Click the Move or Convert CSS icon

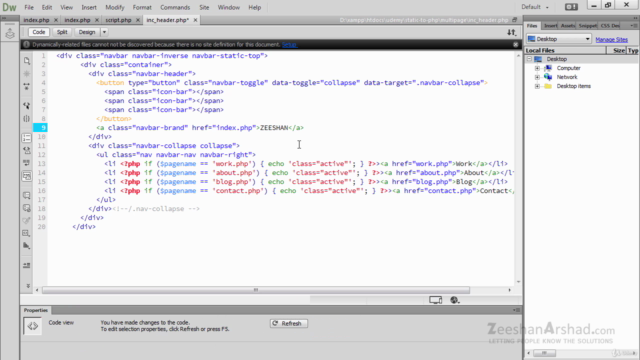point(27,246)
